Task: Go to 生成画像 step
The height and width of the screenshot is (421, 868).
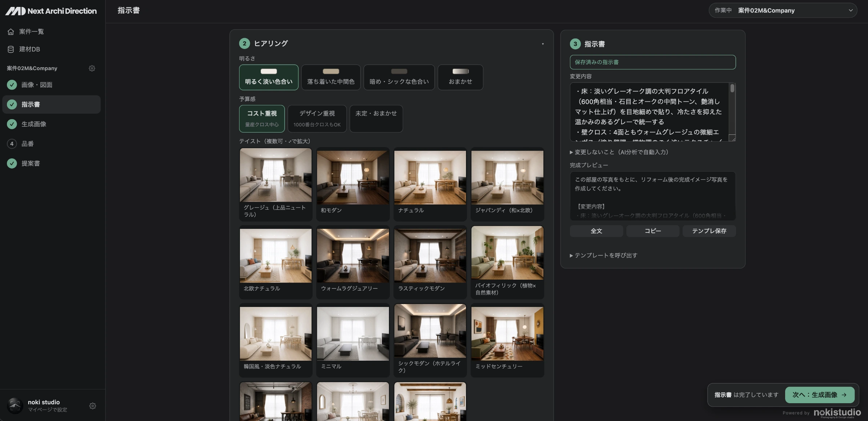Action: [x=51, y=124]
